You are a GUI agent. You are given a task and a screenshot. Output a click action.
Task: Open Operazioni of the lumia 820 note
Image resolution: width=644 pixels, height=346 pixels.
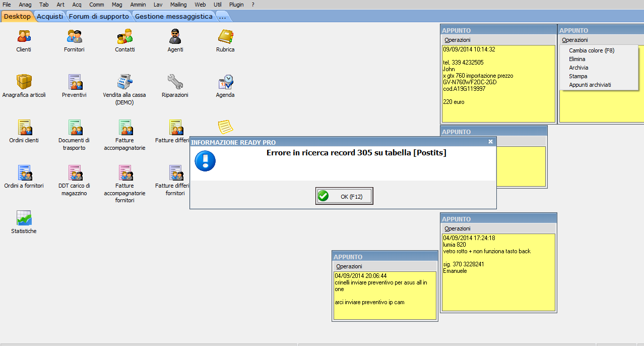[x=457, y=228]
